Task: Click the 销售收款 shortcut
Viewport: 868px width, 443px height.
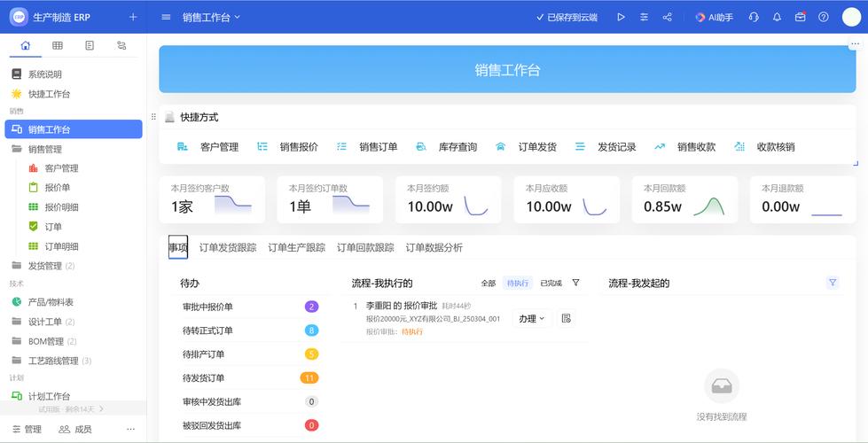Action: [x=684, y=147]
